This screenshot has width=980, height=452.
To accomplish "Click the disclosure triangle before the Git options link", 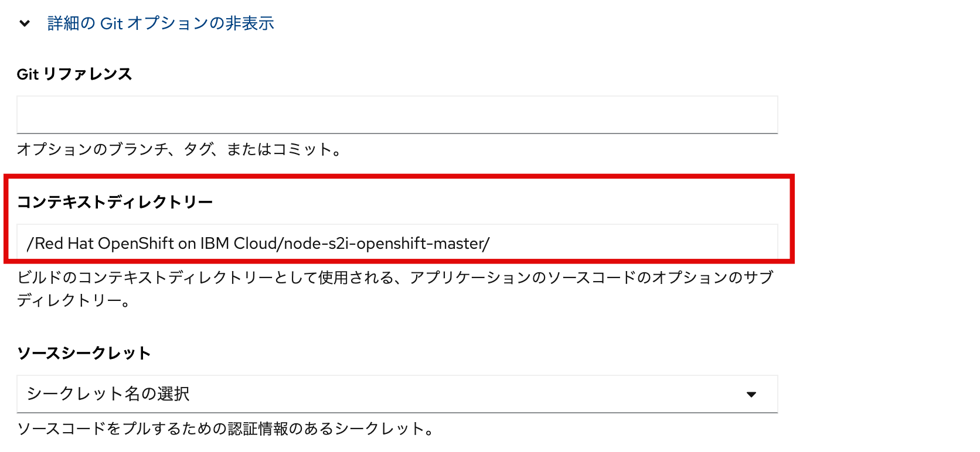I will pos(25,23).
